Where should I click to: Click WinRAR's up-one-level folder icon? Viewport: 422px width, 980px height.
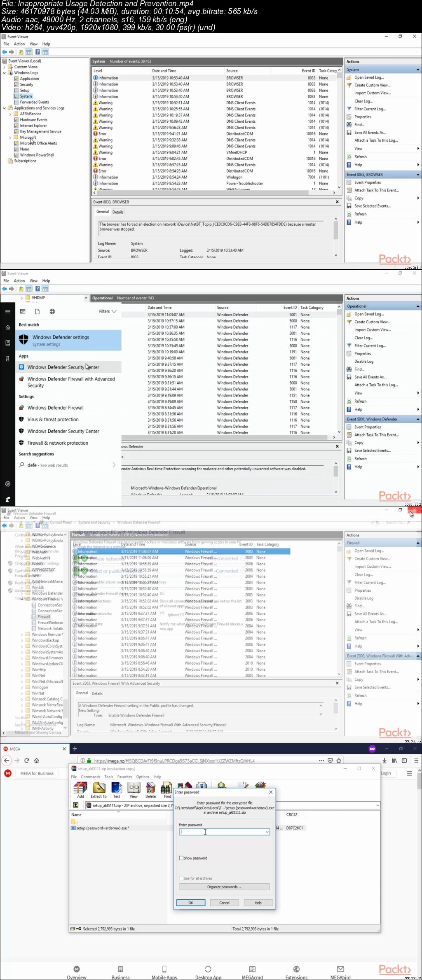point(76,805)
